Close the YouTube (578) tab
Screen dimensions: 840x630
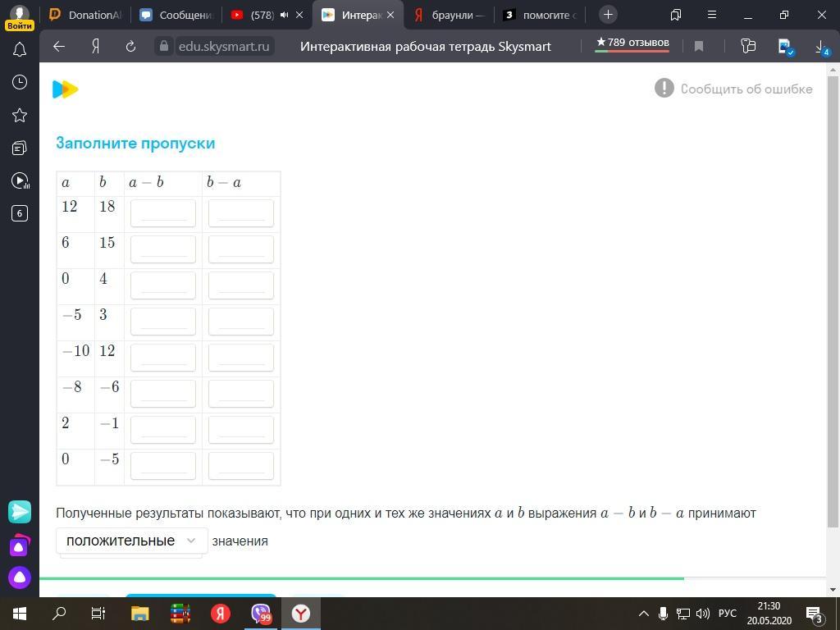299,15
